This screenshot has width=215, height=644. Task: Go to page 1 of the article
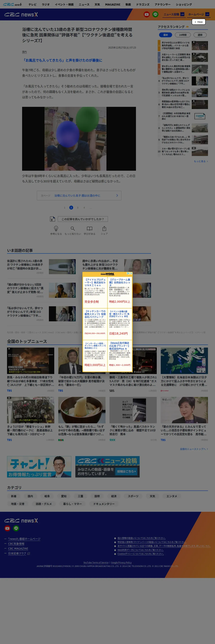[x=65, y=207]
